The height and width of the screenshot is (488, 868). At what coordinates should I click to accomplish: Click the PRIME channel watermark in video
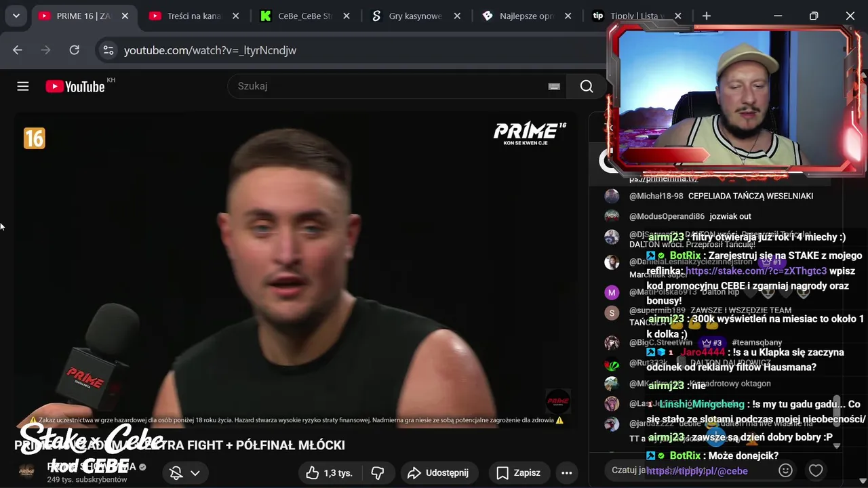558,401
